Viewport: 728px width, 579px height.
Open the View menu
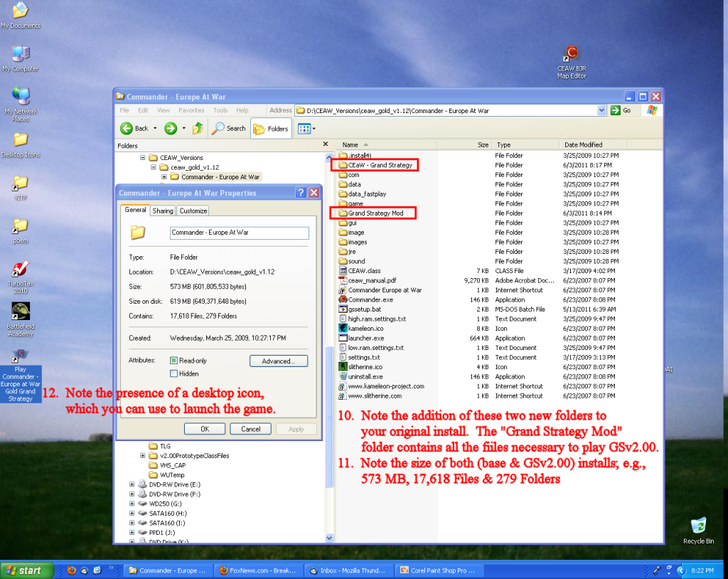(164, 110)
